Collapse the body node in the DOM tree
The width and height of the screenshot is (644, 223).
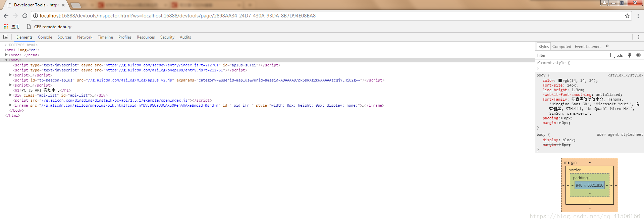[6, 60]
